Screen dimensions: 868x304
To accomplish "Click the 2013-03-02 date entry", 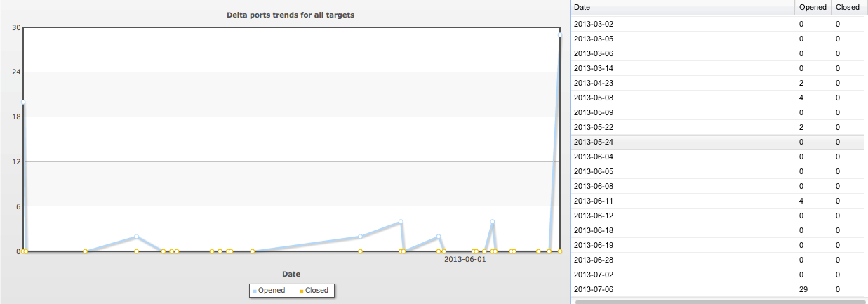I will 593,24.
